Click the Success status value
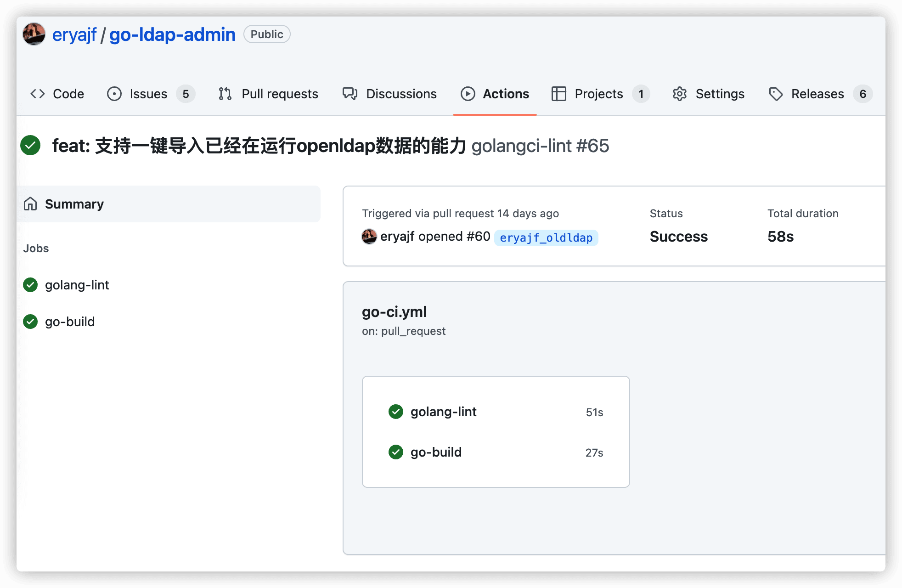The image size is (902, 588). (x=679, y=237)
